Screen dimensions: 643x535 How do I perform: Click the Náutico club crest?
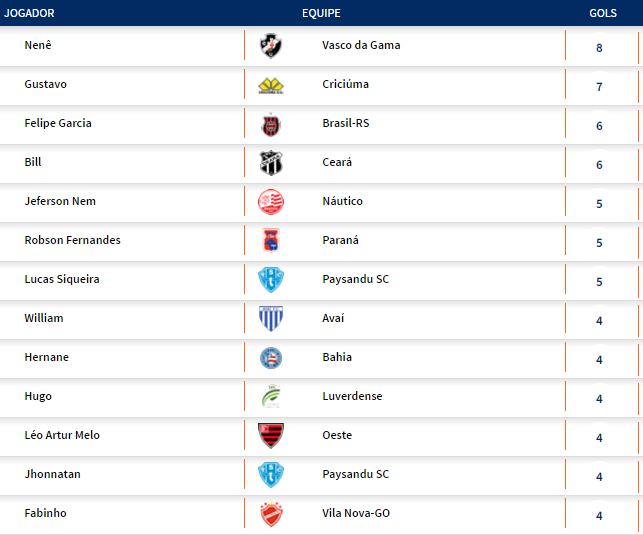click(271, 202)
